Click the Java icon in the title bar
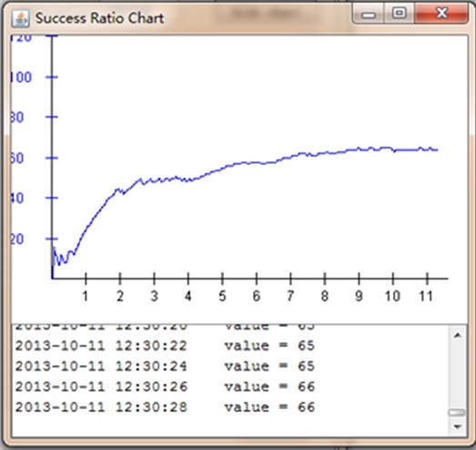Screen dimensions: 476x450 pos(20,18)
